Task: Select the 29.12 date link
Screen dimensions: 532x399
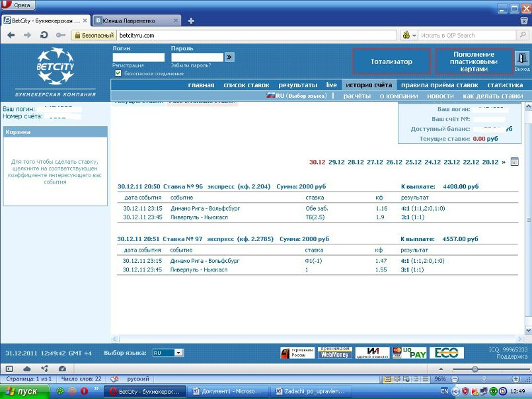Action: [x=336, y=163]
